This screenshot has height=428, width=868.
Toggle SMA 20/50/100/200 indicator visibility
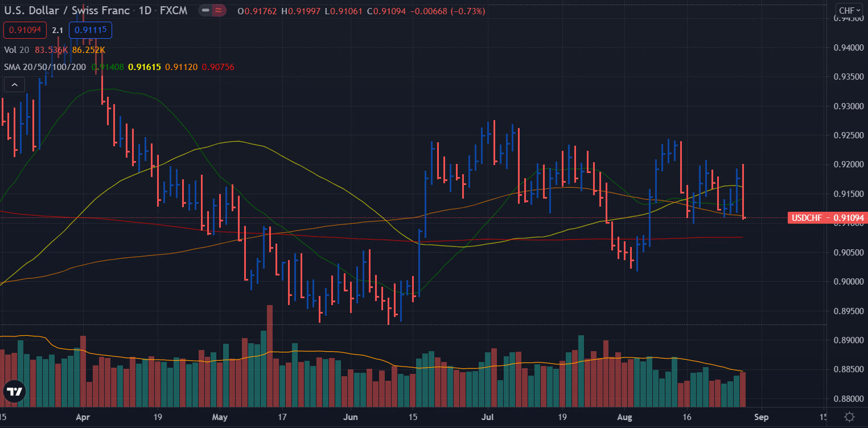click(44, 67)
